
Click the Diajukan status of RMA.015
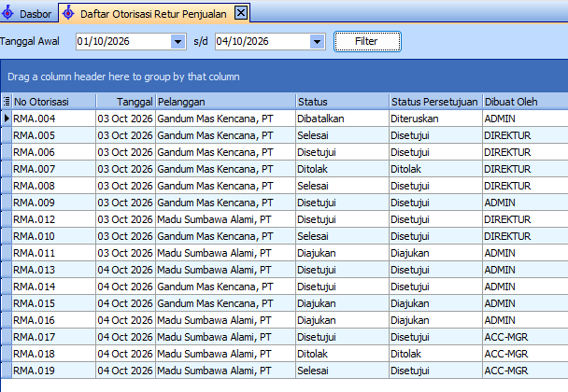pyautogui.click(x=342, y=303)
